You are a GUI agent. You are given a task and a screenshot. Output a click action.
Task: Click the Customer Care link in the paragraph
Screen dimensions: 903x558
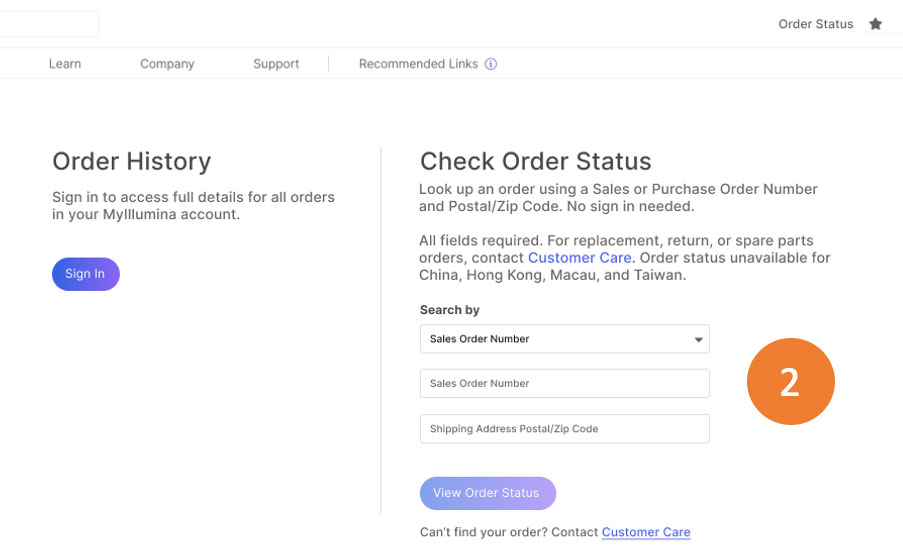click(579, 258)
